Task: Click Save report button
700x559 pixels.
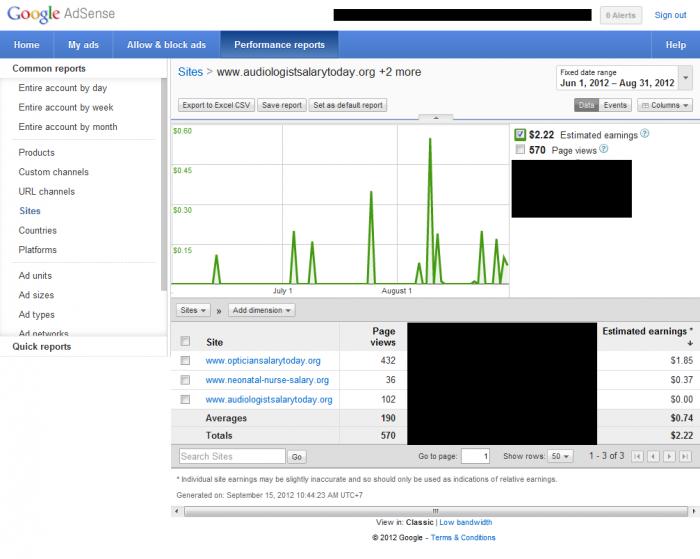Action: click(282, 105)
